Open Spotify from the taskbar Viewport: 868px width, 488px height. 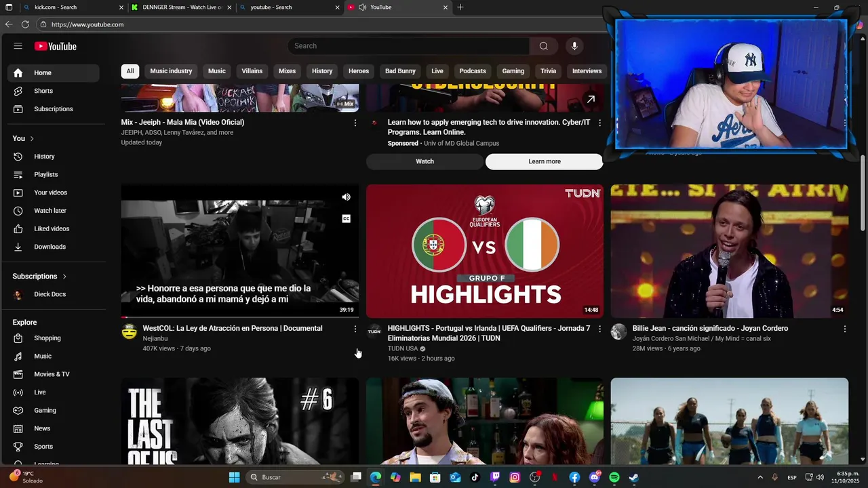tap(614, 477)
